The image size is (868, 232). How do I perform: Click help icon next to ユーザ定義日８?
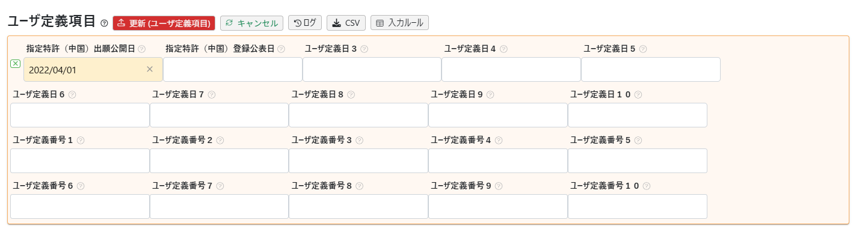351,95
